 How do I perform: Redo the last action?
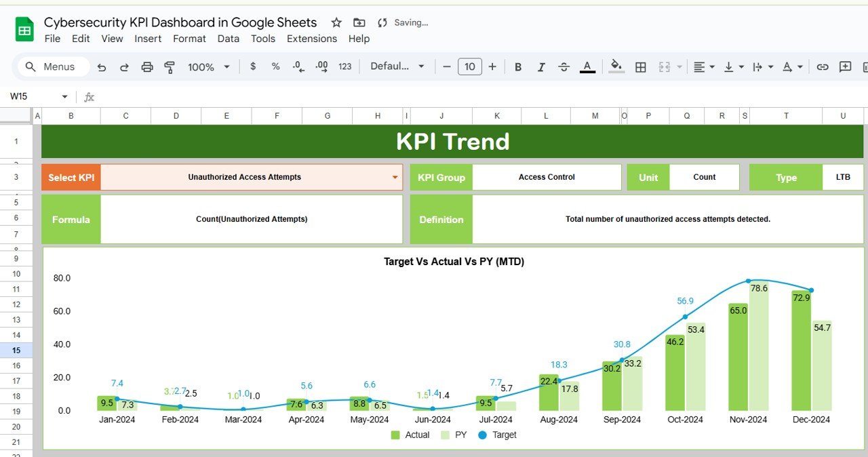point(124,66)
